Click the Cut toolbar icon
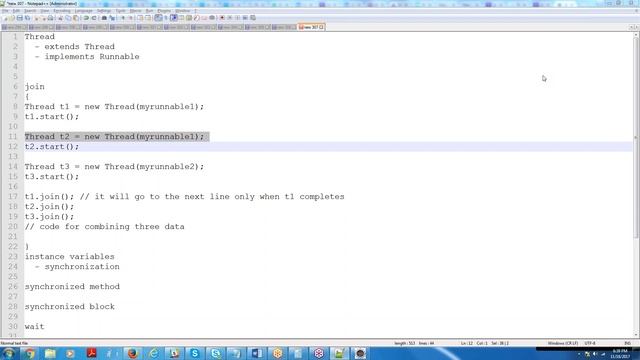Image resolution: width=640 pixels, height=360 pixels. coord(60,18)
